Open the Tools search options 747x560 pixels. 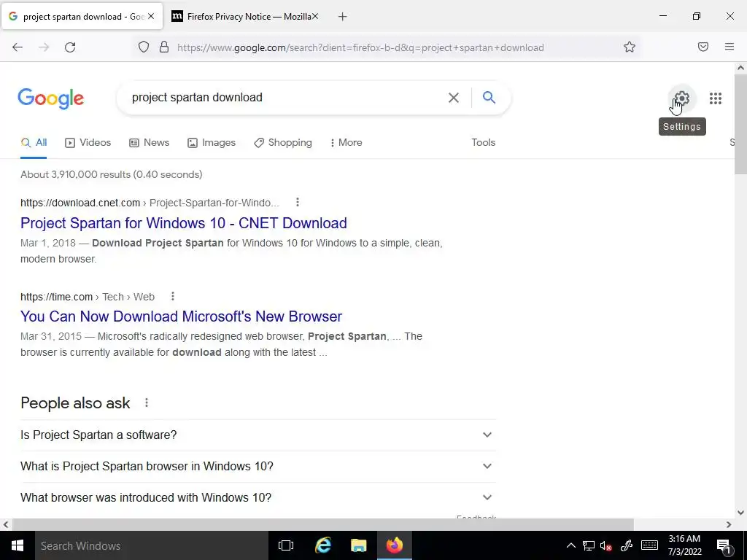point(483,142)
